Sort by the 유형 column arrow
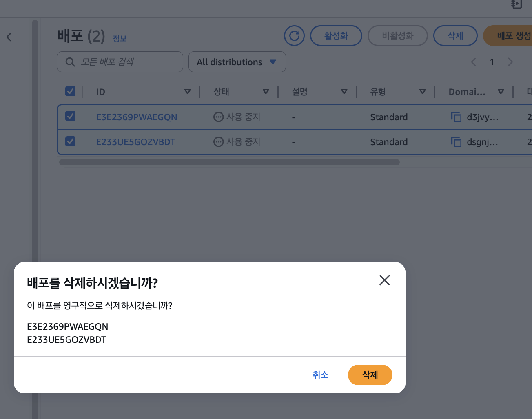The width and height of the screenshot is (532, 419). [x=423, y=92]
